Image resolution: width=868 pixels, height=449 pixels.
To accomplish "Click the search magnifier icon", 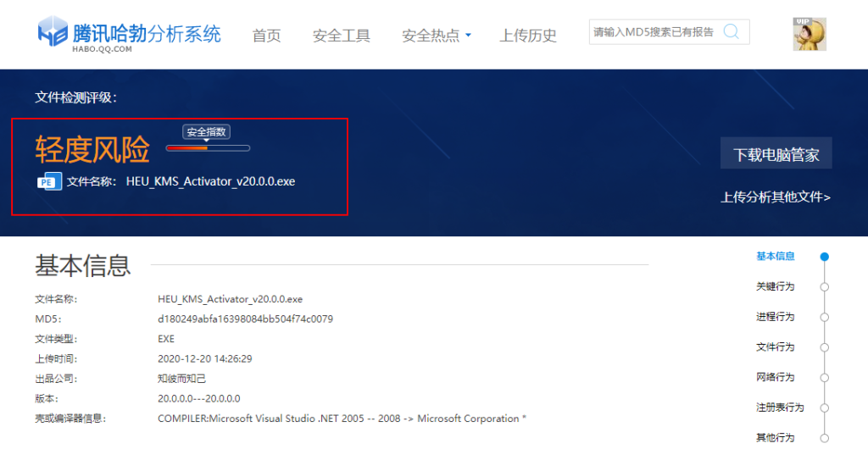I will pyautogui.click(x=731, y=31).
